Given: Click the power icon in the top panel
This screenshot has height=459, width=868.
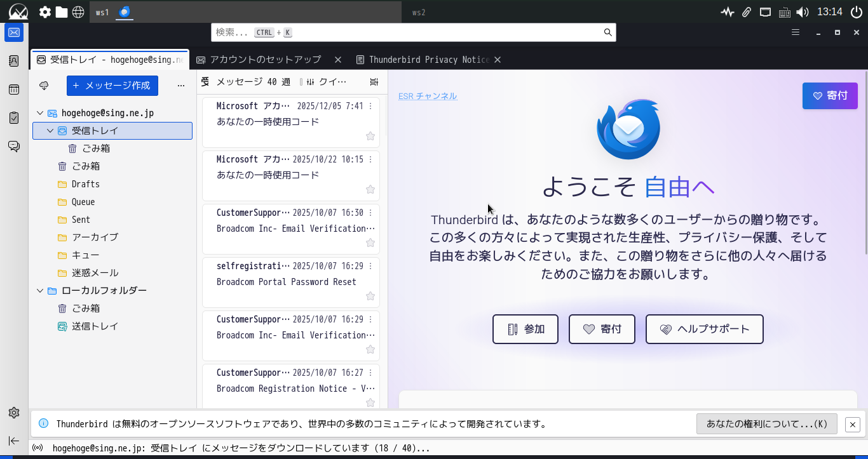Looking at the screenshot, I should (856, 12).
